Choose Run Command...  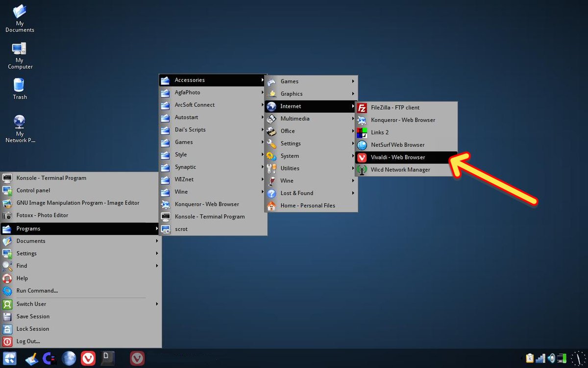point(81,290)
